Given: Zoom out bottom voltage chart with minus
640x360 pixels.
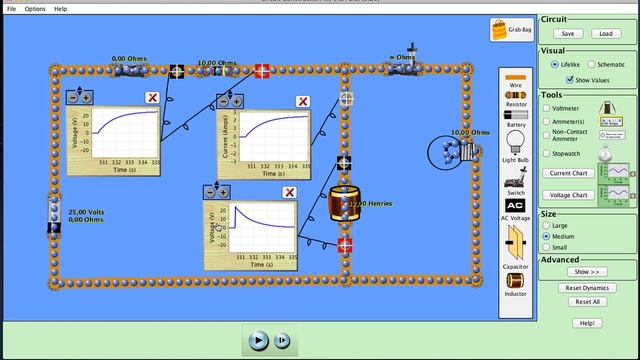Looking at the screenshot, I should click(210, 192).
